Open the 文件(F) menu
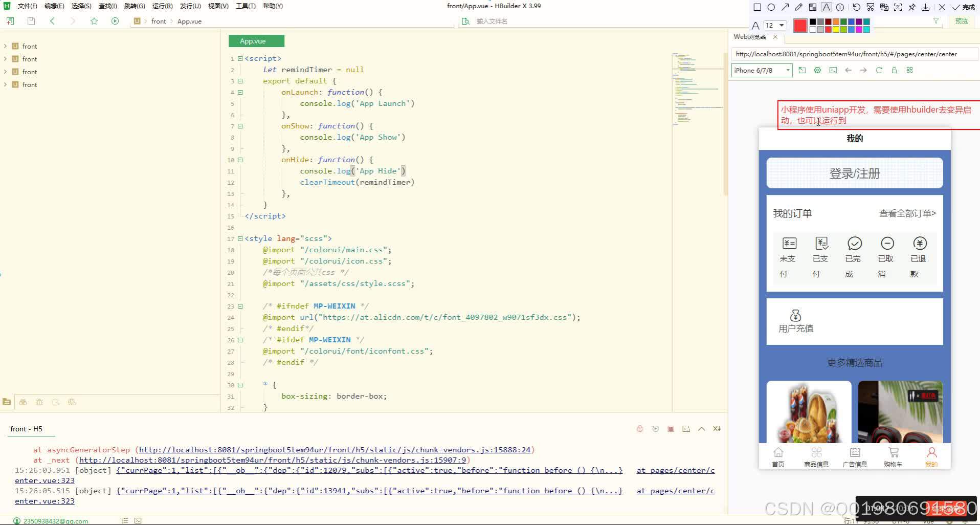This screenshot has width=980, height=525. coord(27,6)
